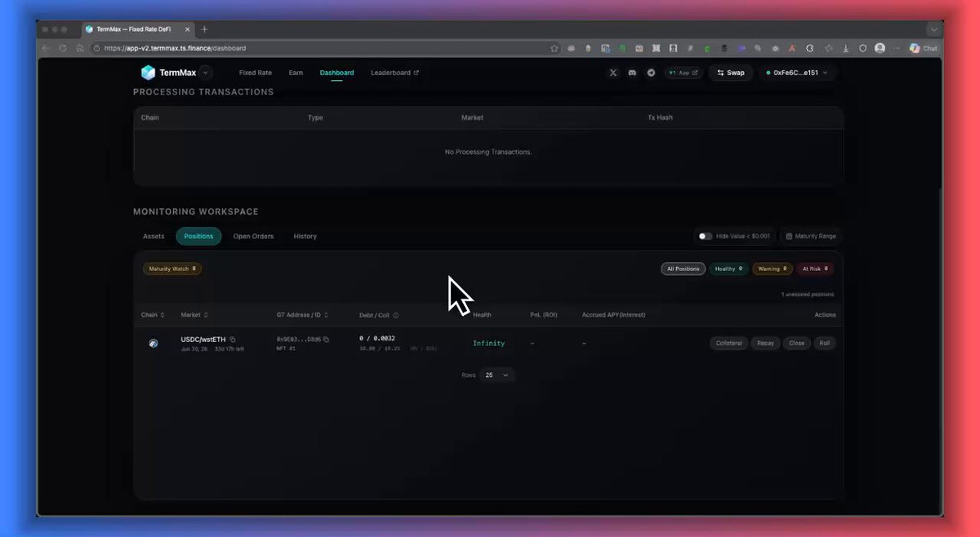
Task: Click the browser bookmark star icon
Action: point(555,48)
